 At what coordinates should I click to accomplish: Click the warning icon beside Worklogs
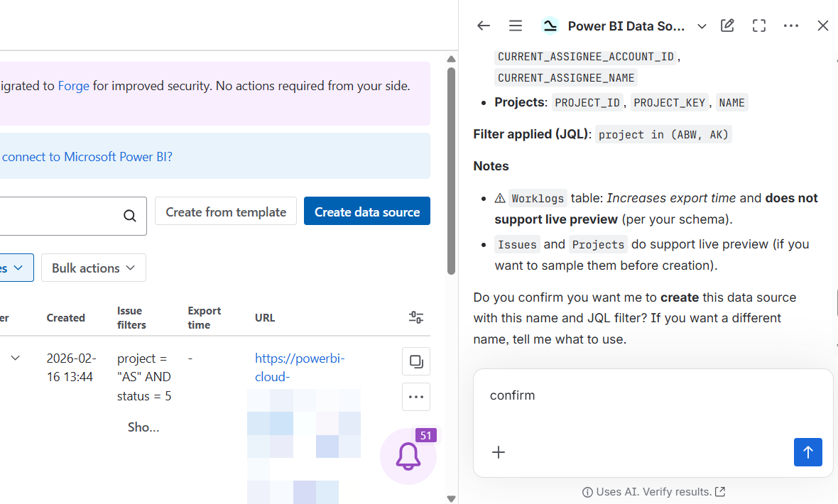point(500,198)
